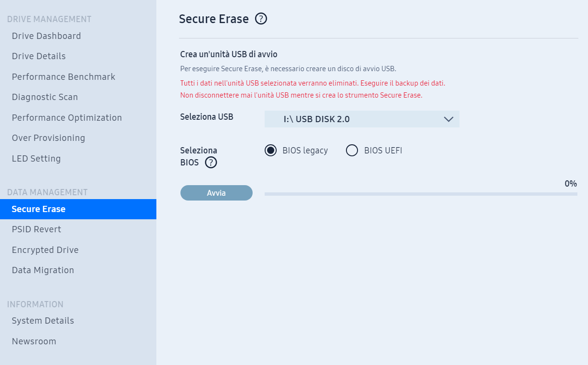Open the I:\ USB DISK 2.0 combo box
Viewport: 588px width, 365px height.
pos(362,119)
